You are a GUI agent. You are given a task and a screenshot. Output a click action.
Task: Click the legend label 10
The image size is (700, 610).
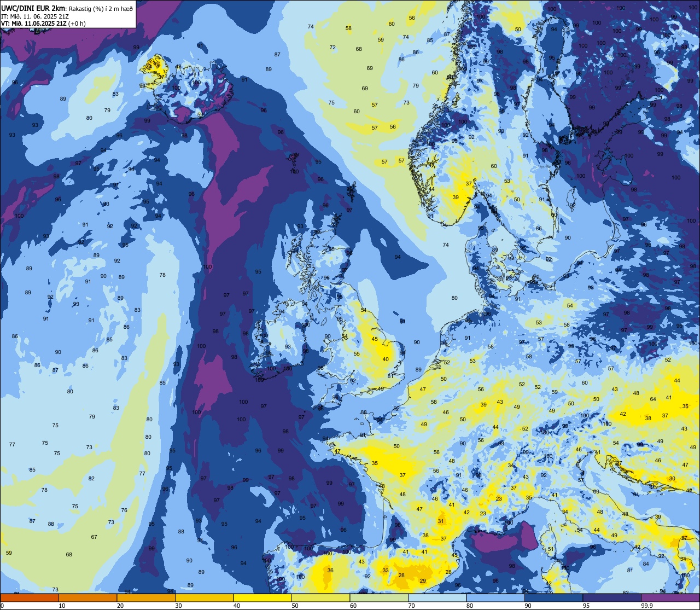click(62, 606)
